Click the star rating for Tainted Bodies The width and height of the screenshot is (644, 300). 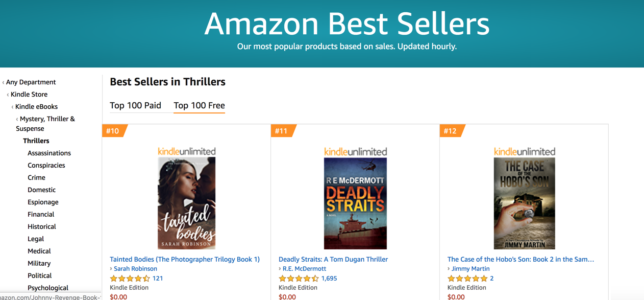tap(130, 279)
